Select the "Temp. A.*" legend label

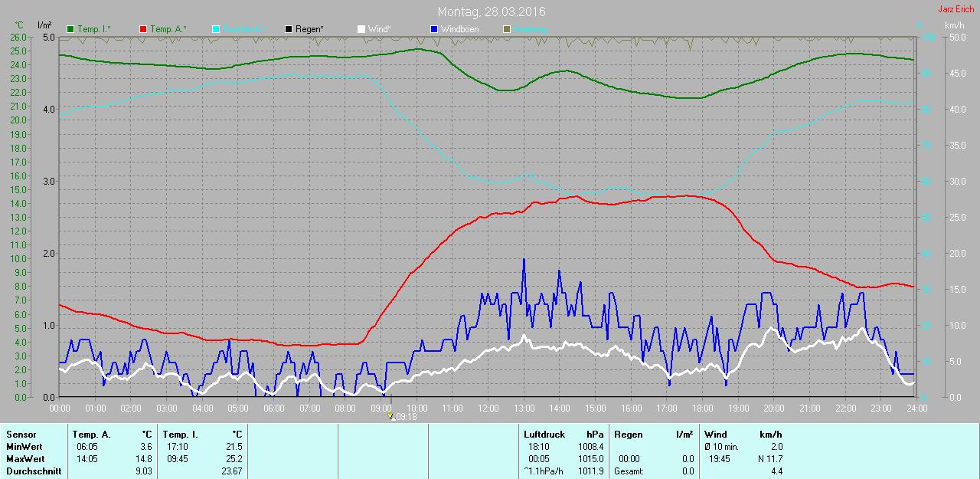(168, 29)
